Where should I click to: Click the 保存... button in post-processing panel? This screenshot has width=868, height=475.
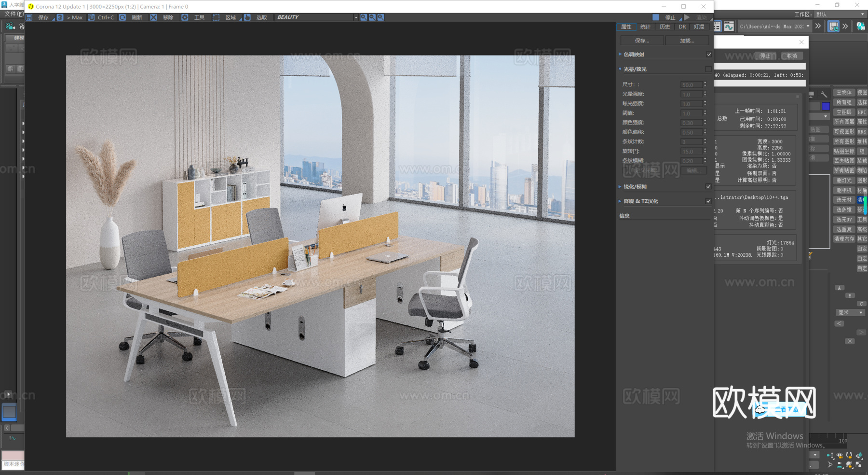pos(642,41)
